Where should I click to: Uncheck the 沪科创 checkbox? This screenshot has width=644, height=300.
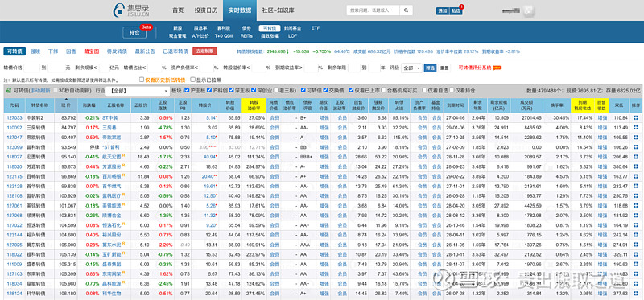[x=209, y=90]
